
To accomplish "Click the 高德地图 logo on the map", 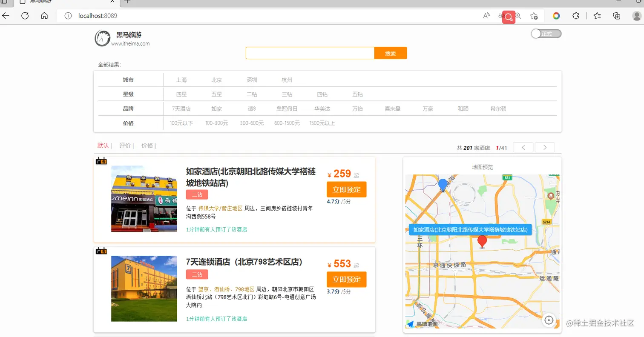I will [422, 324].
